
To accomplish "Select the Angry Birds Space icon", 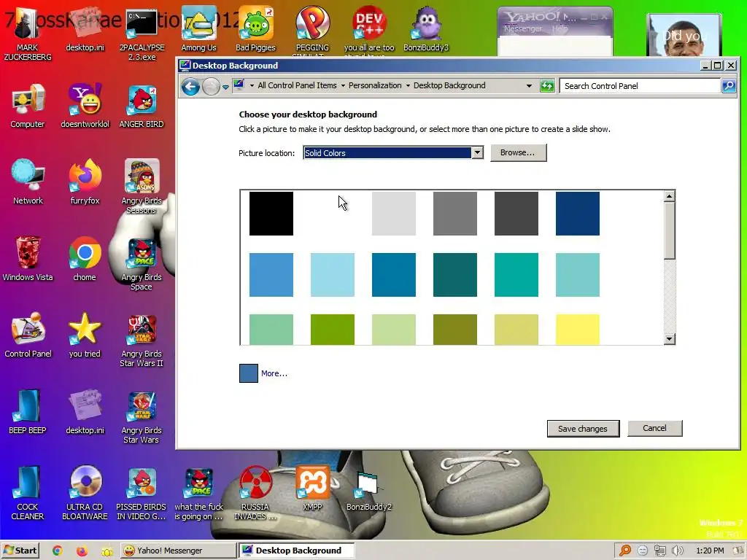I will pos(142,264).
